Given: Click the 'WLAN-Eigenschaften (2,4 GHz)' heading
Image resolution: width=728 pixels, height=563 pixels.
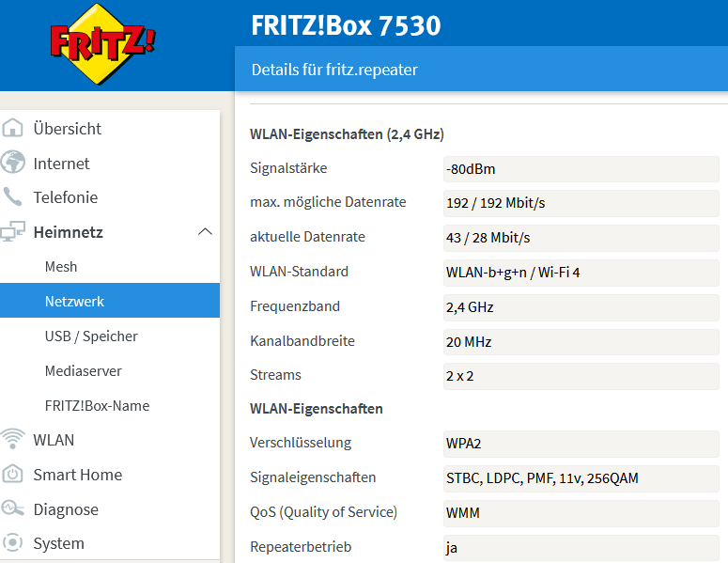Looking at the screenshot, I should click(x=347, y=134).
